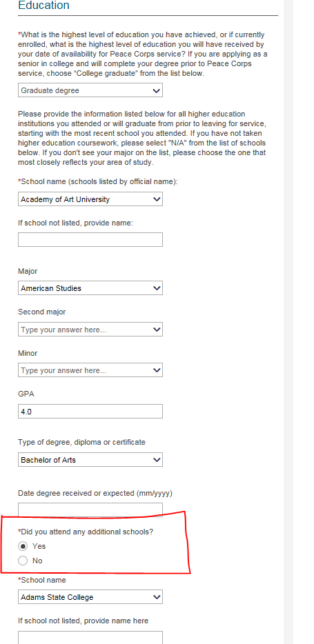
Task: Click the Yes label text beside the radio
Action: point(39,546)
